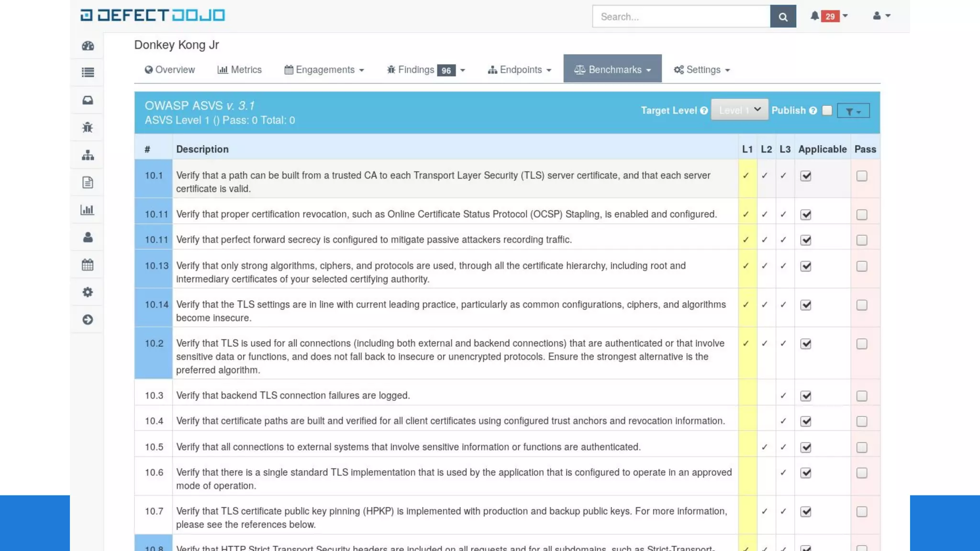Screen dimensions: 980x551
Task: Toggle Pass checkbox for row 10.4
Action: [x=862, y=421]
